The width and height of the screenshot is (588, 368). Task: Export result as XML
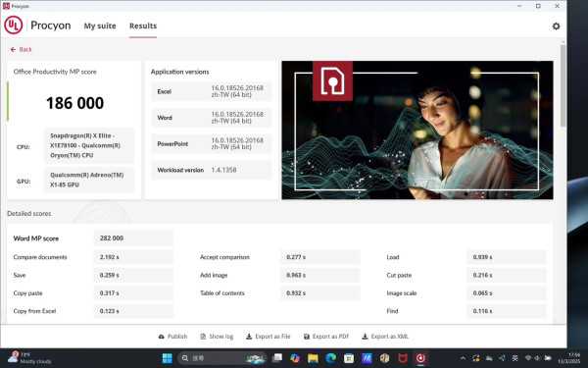tap(385, 337)
